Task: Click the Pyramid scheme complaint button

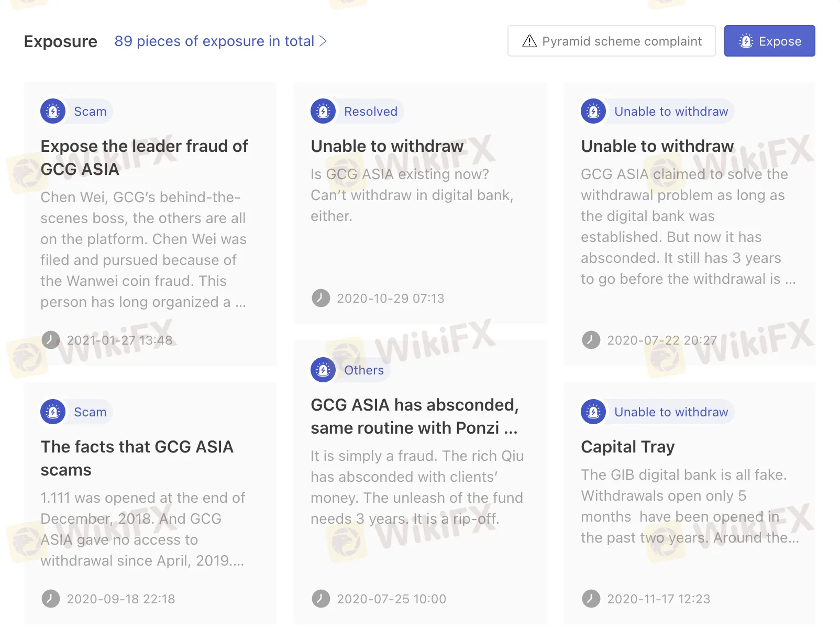Action: click(611, 41)
